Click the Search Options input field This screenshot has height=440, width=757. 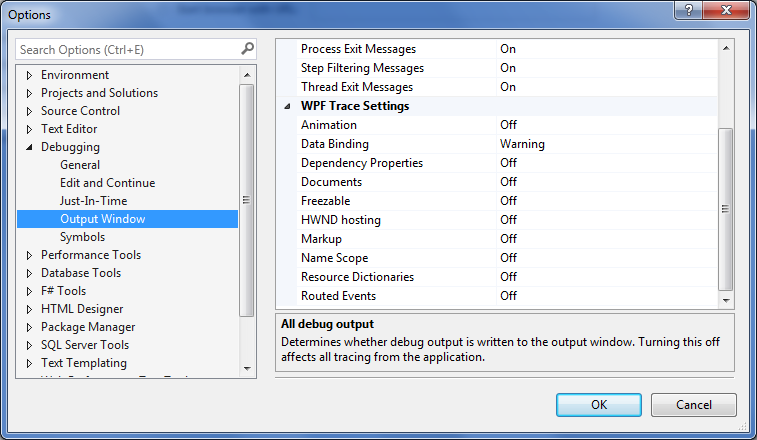125,49
